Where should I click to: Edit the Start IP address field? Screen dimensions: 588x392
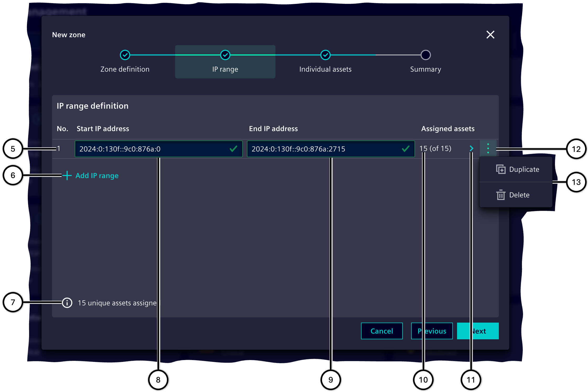tap(159, 149)
